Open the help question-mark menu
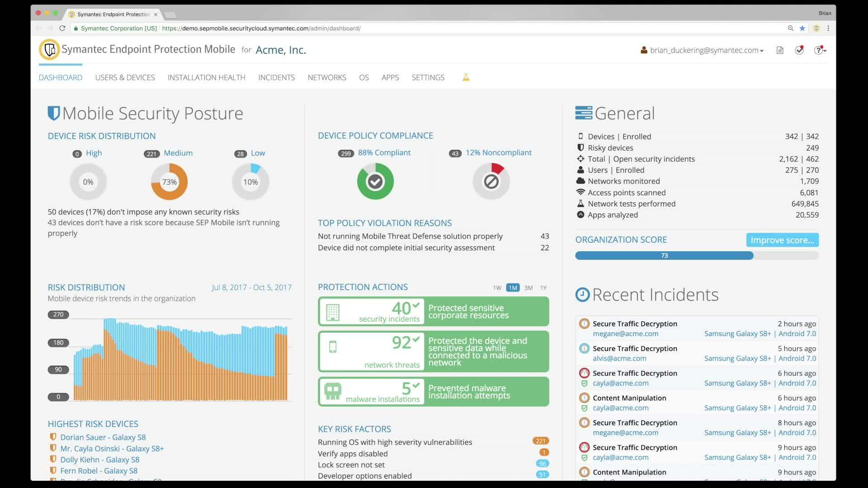 tap(818, 50)
